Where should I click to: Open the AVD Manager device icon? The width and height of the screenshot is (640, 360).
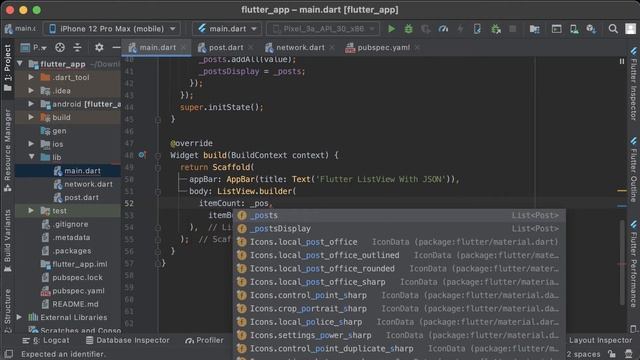[574, 29]
